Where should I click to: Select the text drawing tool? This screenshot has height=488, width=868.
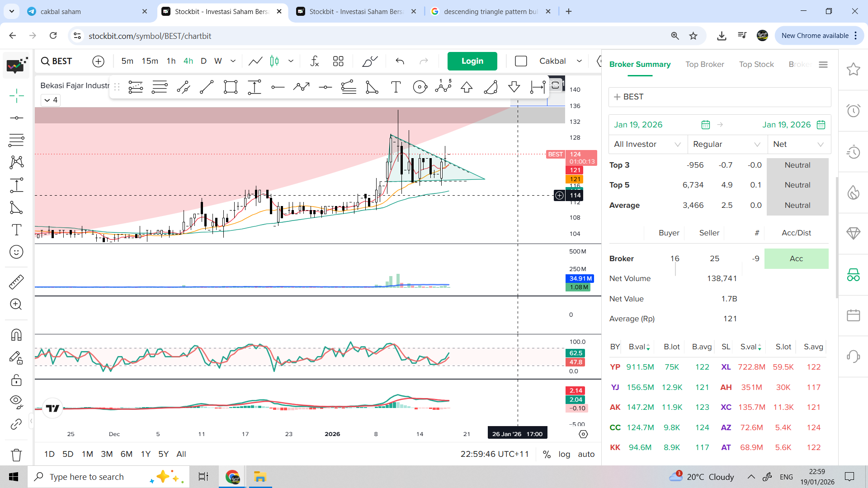coord(17,230)
